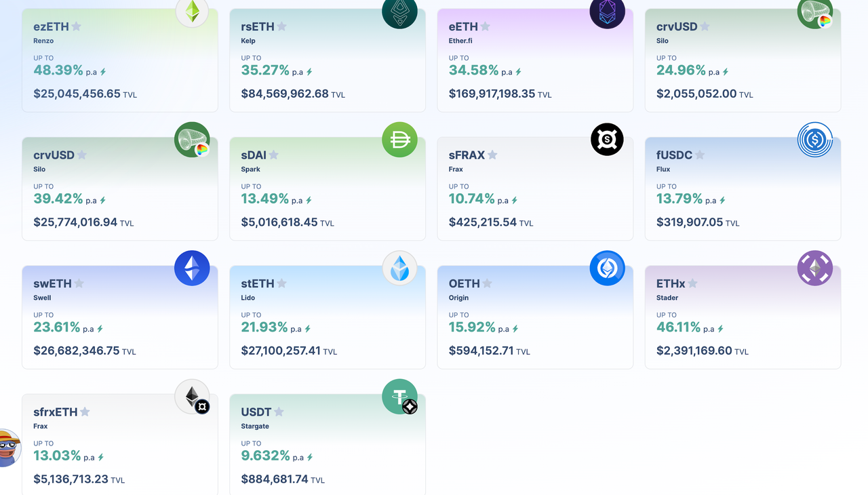Click the OETH Origin token icon
Viewport: 868px width, 495px height.
(x=608, y=268)
